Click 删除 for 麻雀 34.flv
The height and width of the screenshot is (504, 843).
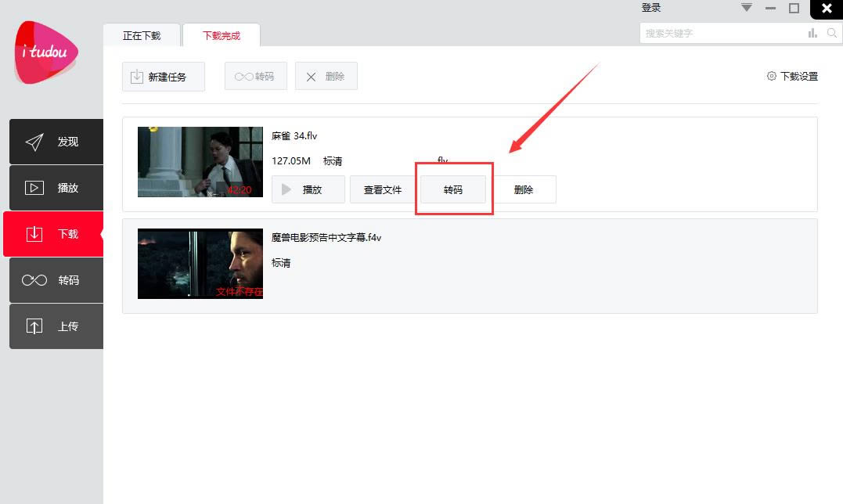[x=524, y=189]
